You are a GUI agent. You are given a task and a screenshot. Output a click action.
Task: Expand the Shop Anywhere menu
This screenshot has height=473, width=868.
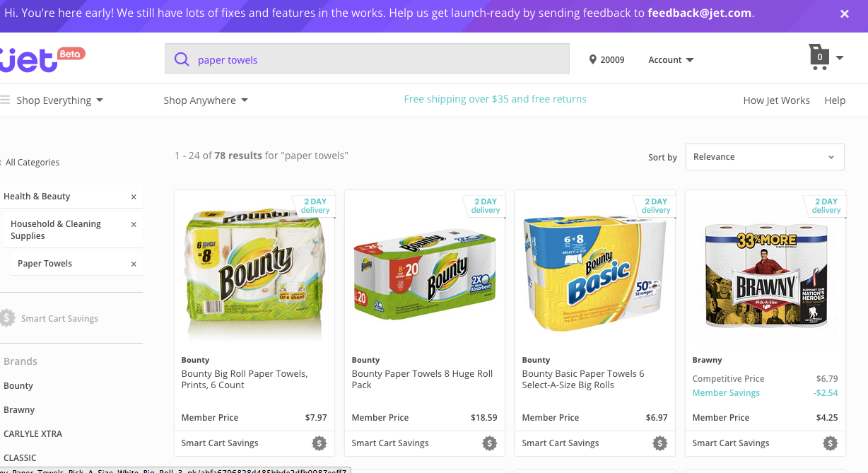pos(205,100)
